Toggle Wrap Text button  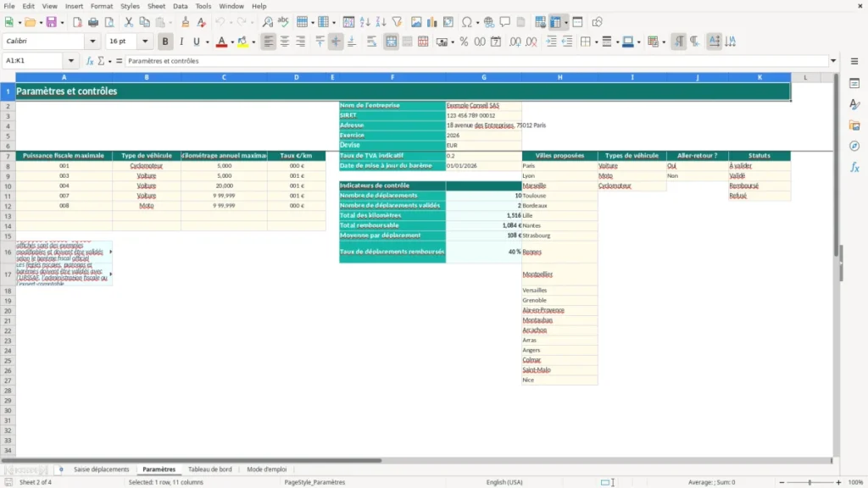click(371, 42)
